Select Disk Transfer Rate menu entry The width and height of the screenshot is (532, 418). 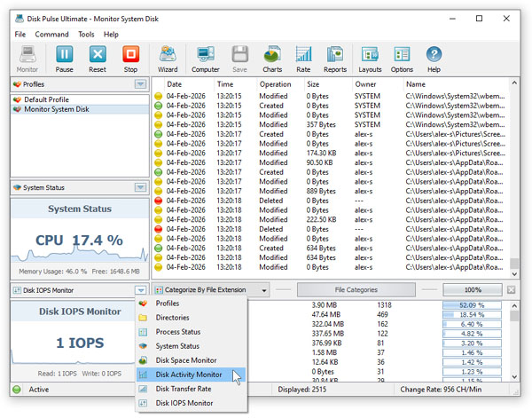coord(192,389)
